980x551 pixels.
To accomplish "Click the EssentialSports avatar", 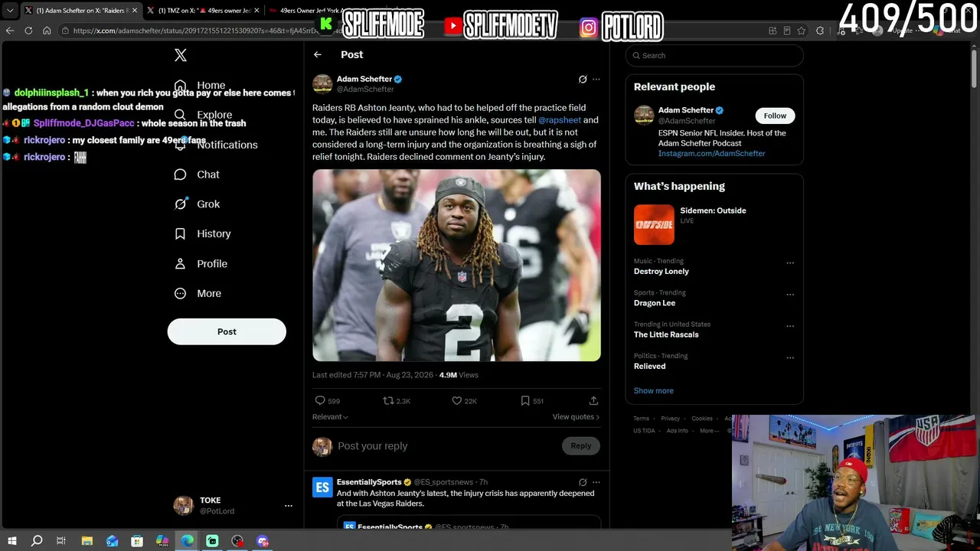I will (x=322, y=487).
